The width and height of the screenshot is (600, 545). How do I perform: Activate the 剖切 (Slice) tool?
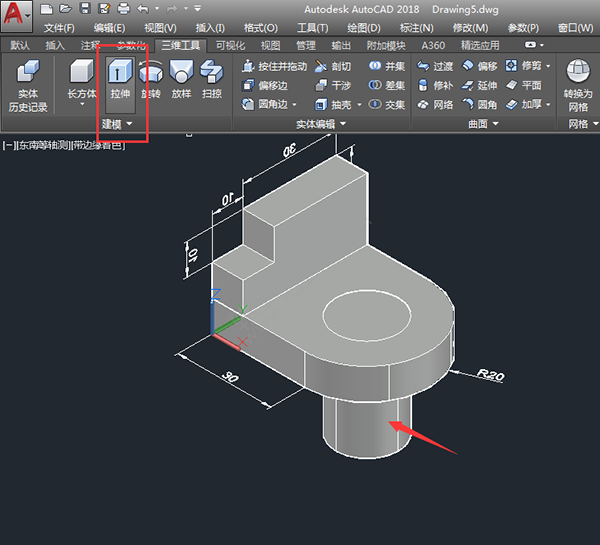point(332,66)
